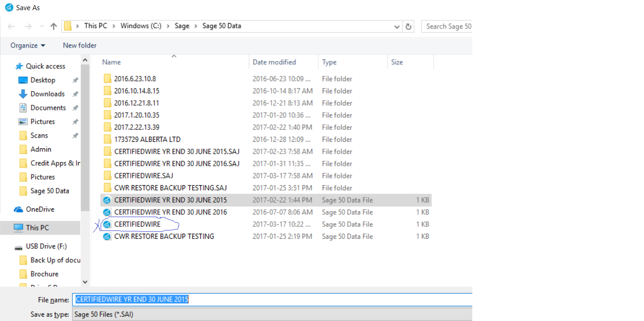Viewport: 644px width, 321px height.
Task: Click the navigation pane scrollbar thumb
Action: (x=85, y=138)
